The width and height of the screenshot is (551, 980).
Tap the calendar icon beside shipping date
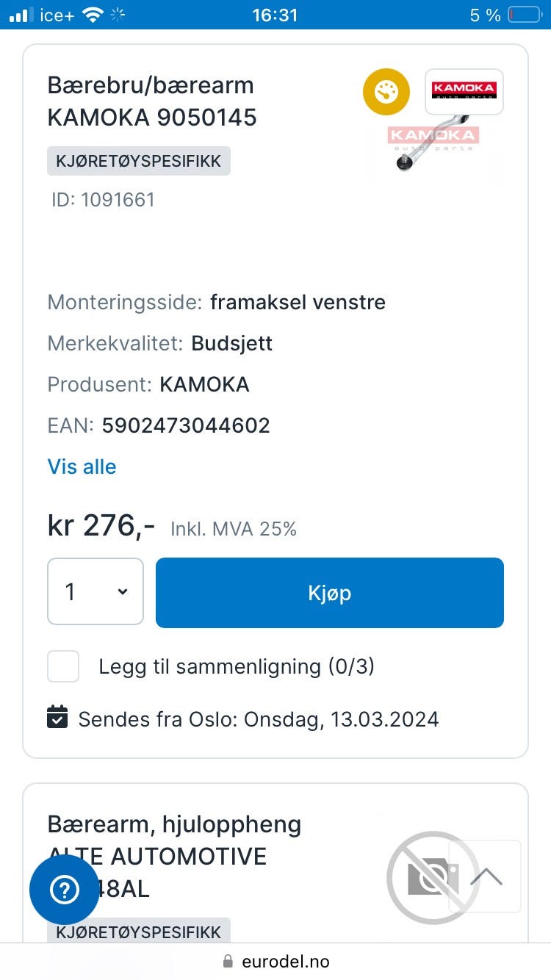(57, 717)
